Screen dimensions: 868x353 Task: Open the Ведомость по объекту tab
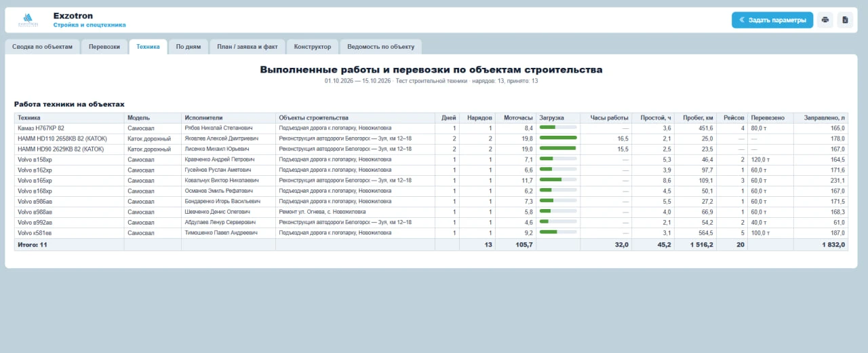click(380, 47)
